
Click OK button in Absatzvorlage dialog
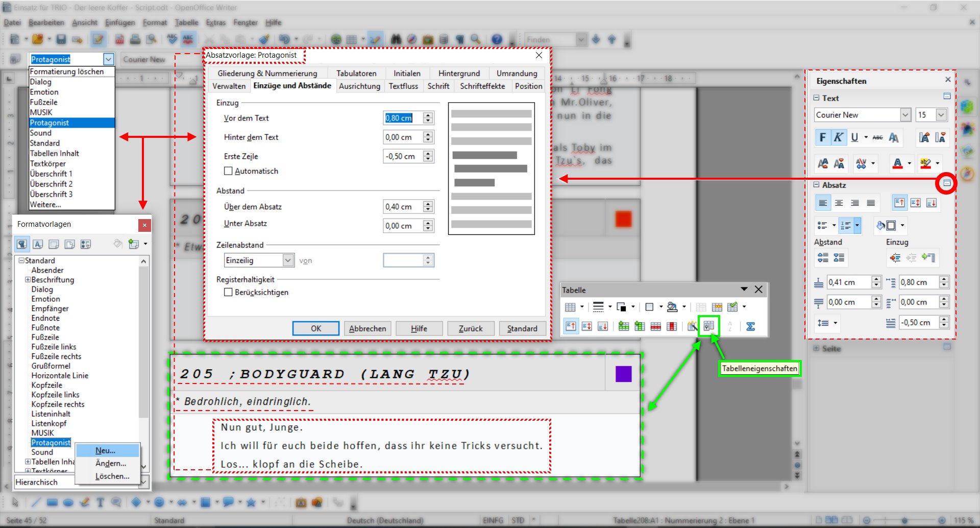pos(316,328)
